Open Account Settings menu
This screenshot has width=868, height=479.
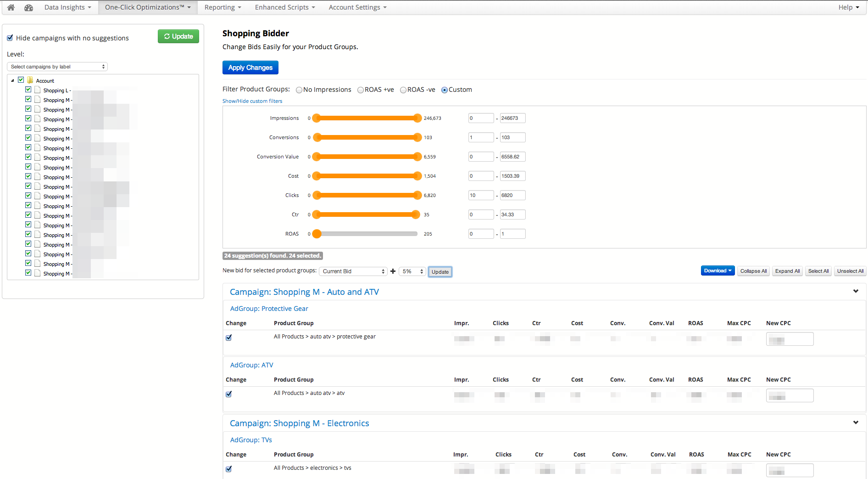357,7
